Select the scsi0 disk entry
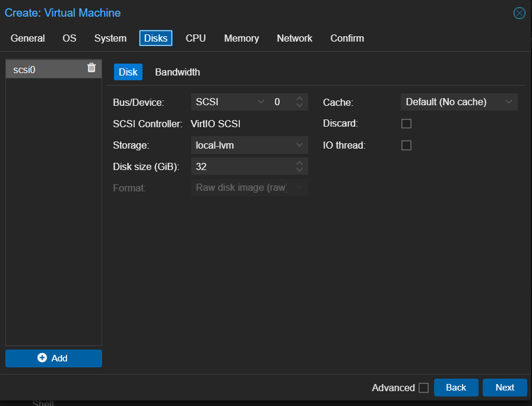 (x=45, y=70)
